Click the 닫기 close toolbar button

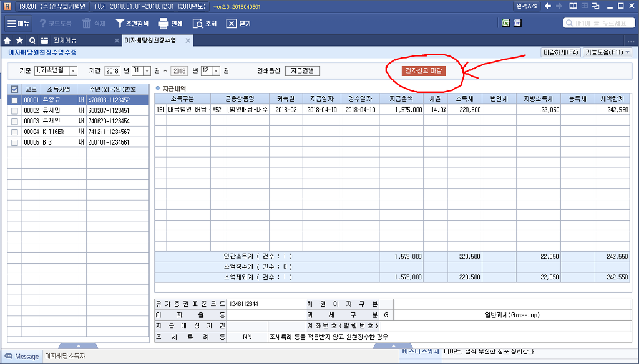pos(239,24)
